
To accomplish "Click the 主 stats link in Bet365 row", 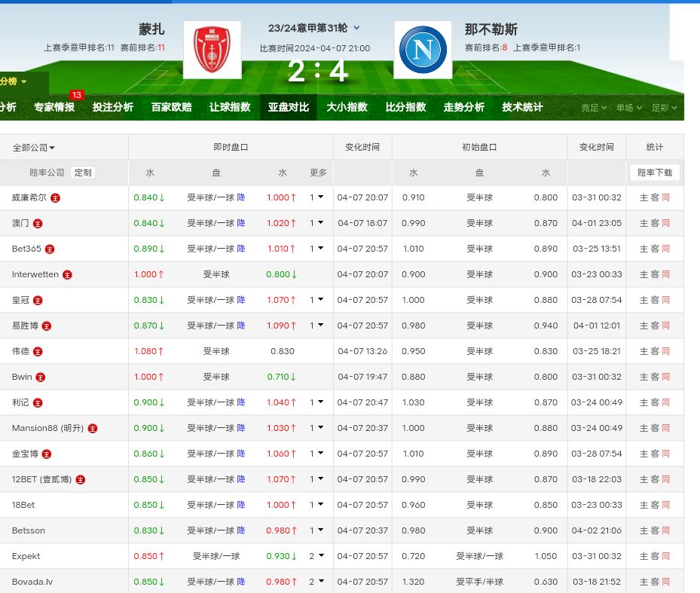I will coord(643,249).
